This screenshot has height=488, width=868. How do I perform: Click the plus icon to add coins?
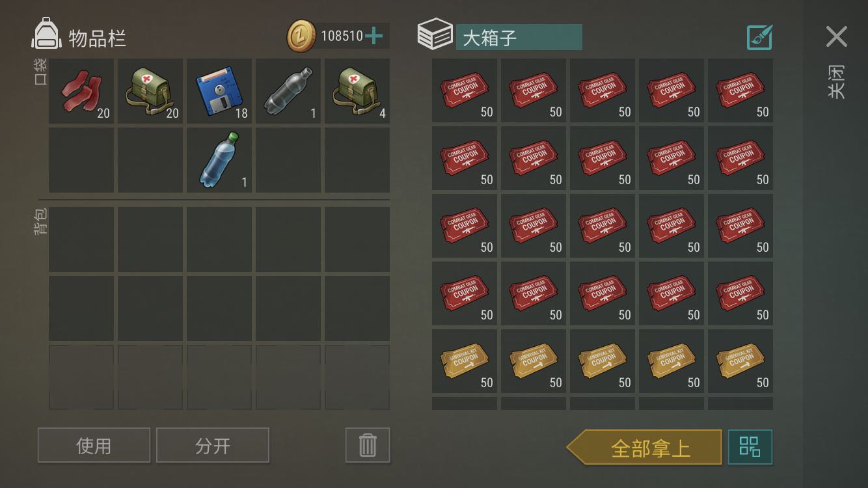373,36
